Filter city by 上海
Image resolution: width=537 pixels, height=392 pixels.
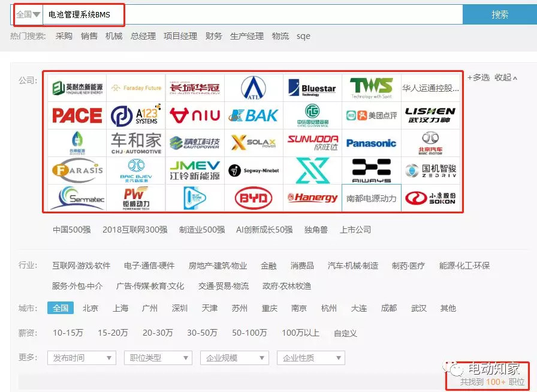click(120, 308)
